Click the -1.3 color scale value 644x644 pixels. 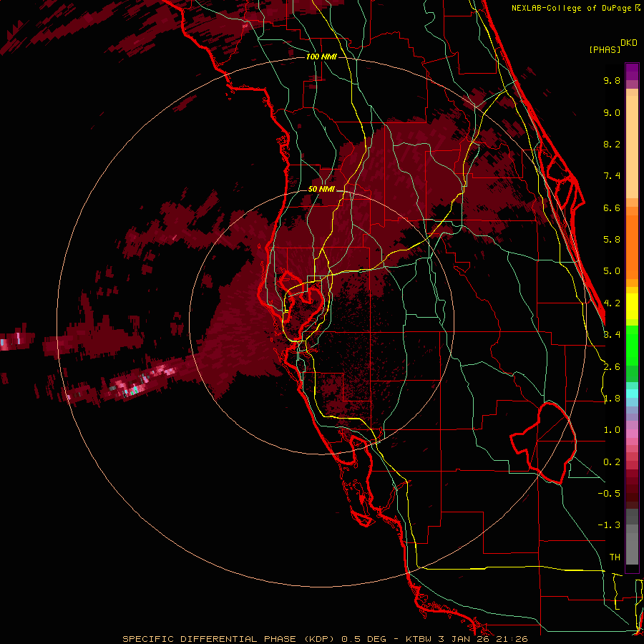609,525
